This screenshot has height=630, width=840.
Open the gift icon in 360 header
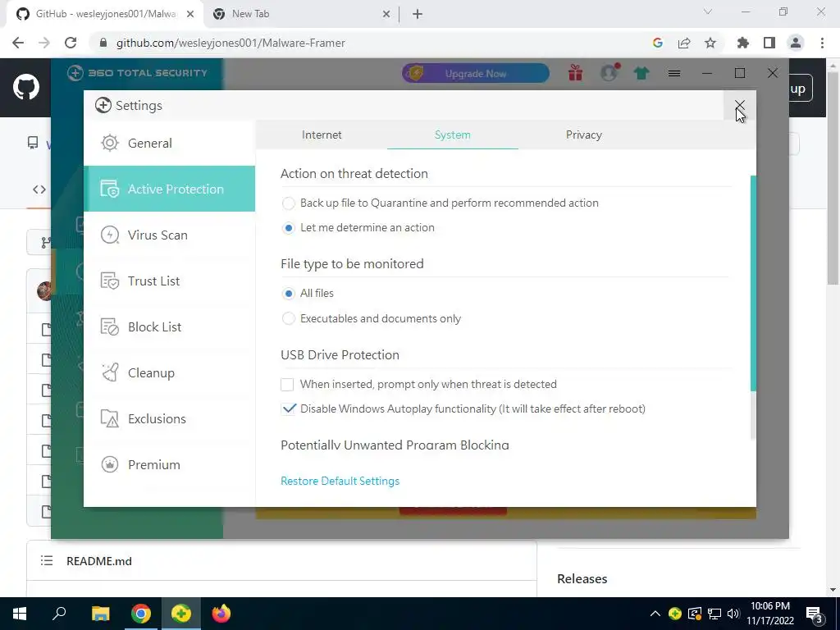[575, 72]
